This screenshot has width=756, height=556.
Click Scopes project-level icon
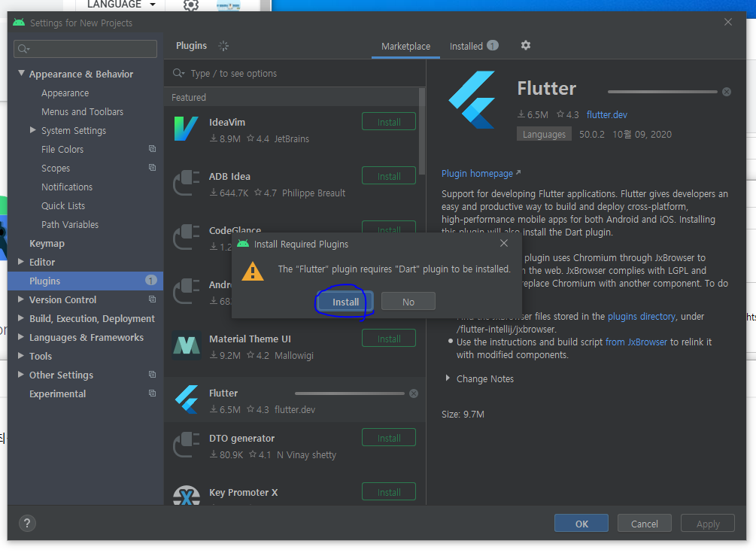point(153,167)
